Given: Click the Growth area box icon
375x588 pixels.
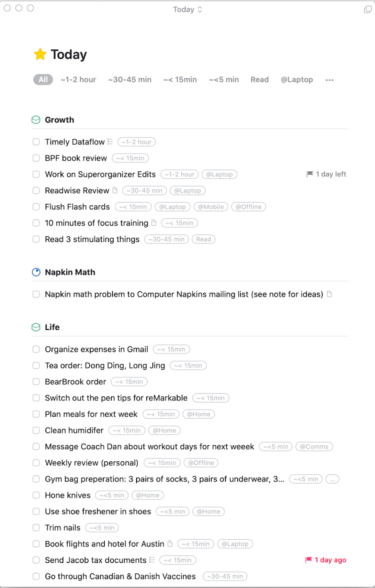Looking at the screenshot, I should 36,120.
